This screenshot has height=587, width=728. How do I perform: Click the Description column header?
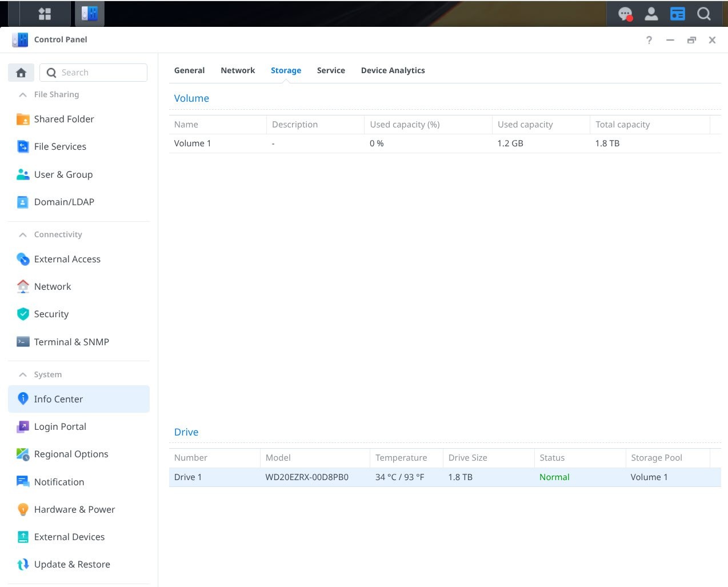tap(315, 125)
